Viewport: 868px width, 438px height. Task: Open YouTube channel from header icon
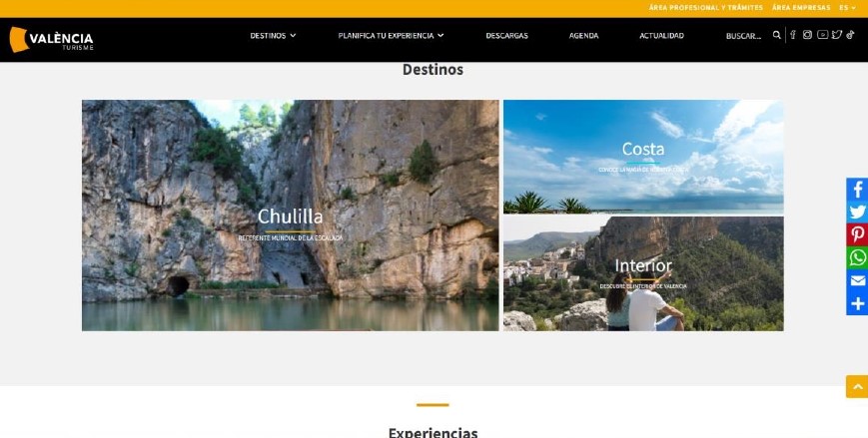pyautogui.click(x=823, y=35)
